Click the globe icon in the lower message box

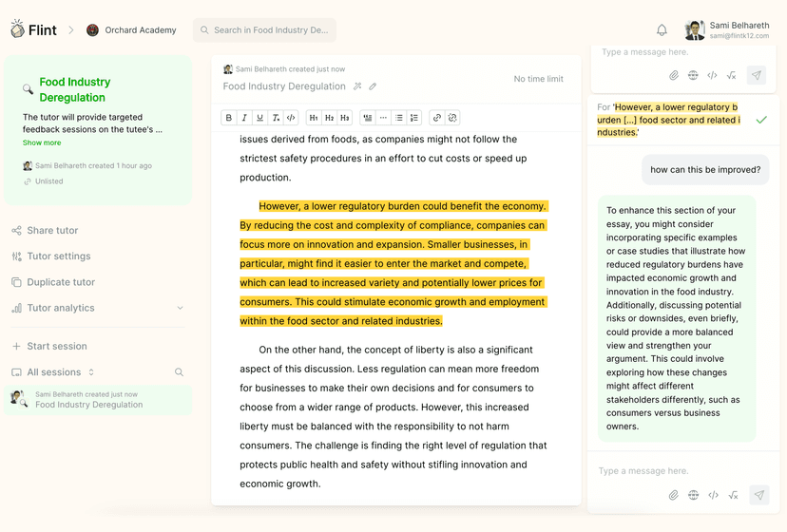coord(693,495)
